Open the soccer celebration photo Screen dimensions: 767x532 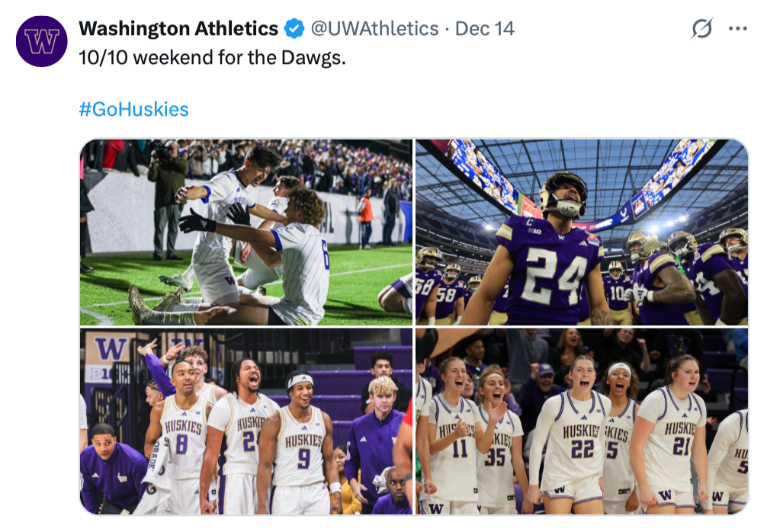pyautogui.click(x=246, y=232)
